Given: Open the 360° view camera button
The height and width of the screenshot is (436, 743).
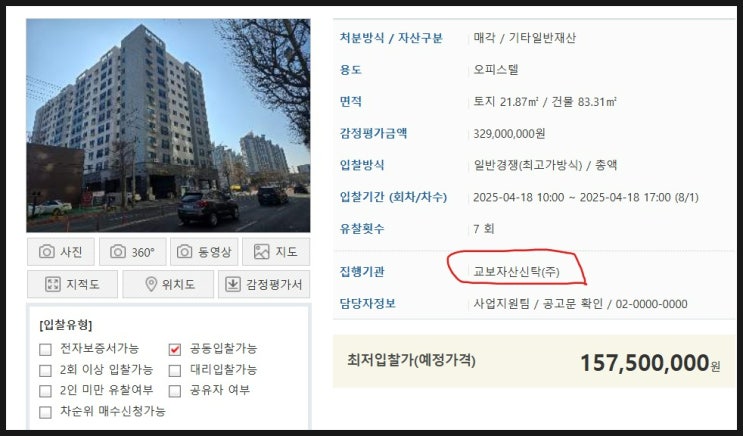Looking at the screenshot, I should click(x=133, y=252).
